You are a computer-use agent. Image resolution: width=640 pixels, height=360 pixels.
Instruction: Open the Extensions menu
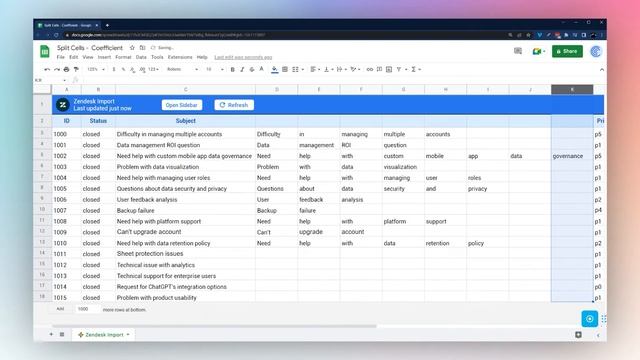pyautogui.click(x=180, y=57)
